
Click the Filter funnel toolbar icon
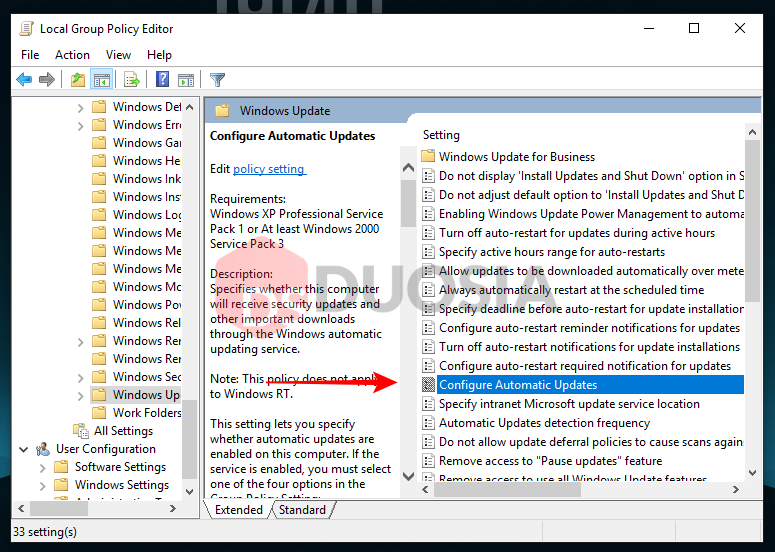217,79
